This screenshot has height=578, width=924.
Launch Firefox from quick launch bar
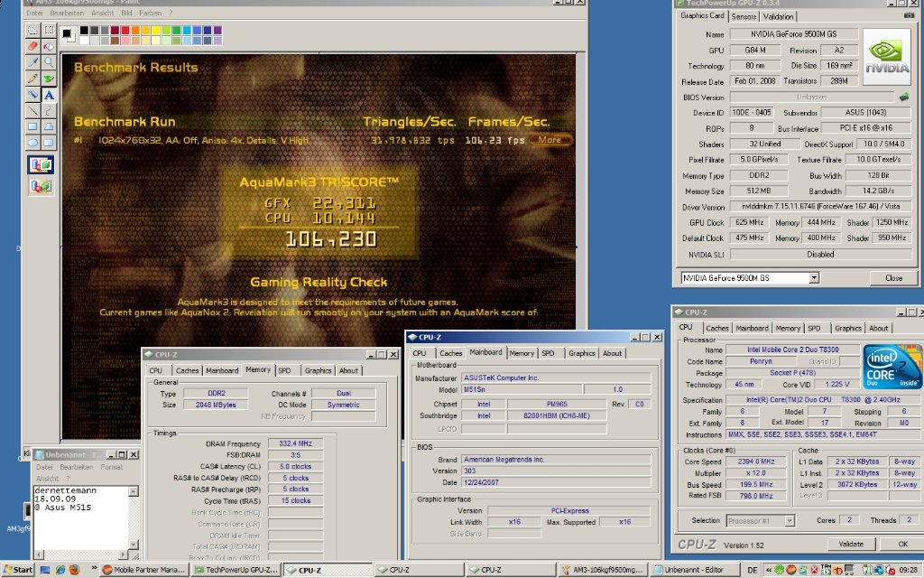click(x=74, y=570)
